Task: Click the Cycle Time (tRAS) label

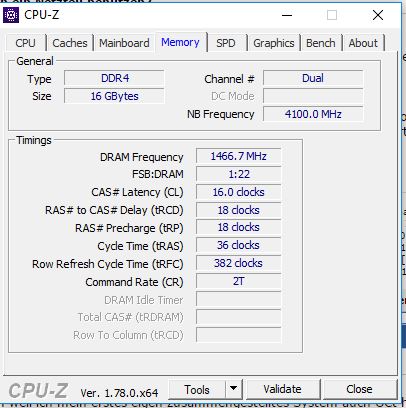Action: tap(140, 246)
